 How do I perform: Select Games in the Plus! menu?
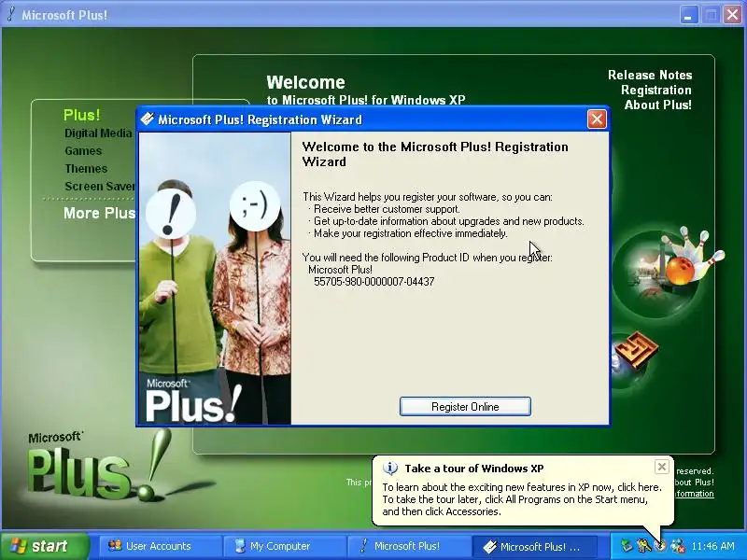coord(83,151)
